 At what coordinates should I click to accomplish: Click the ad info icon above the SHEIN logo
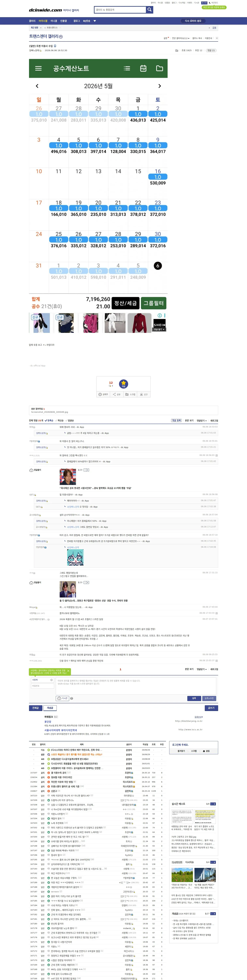pos(160,316)
